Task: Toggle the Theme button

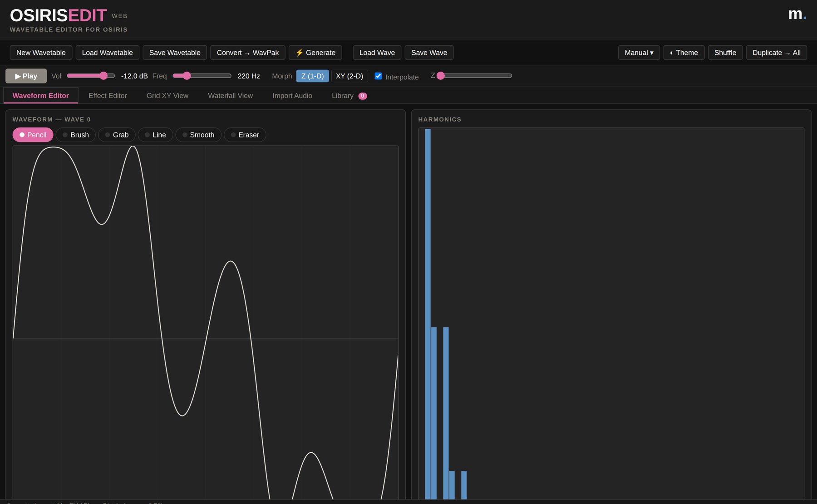Action: pos(684,53)
